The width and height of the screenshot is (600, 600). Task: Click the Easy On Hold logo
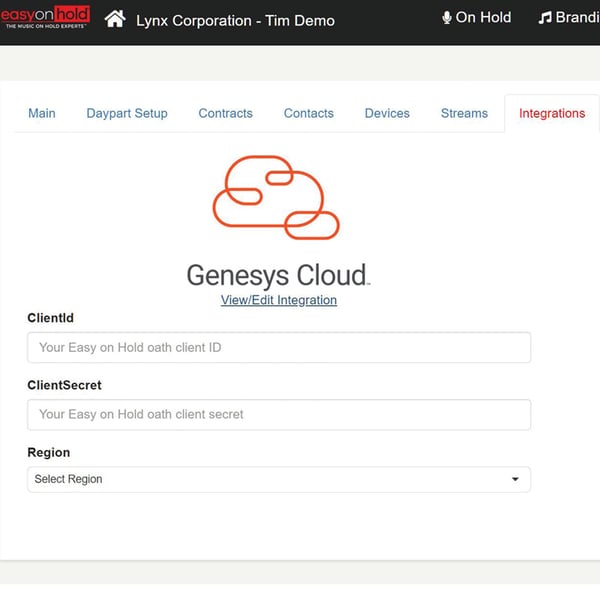tap(45, 17)
